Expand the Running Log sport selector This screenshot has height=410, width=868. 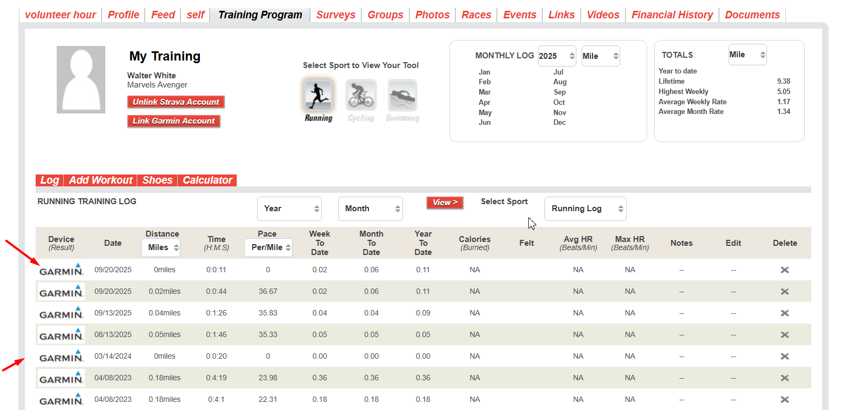click(x=585, y=209)
